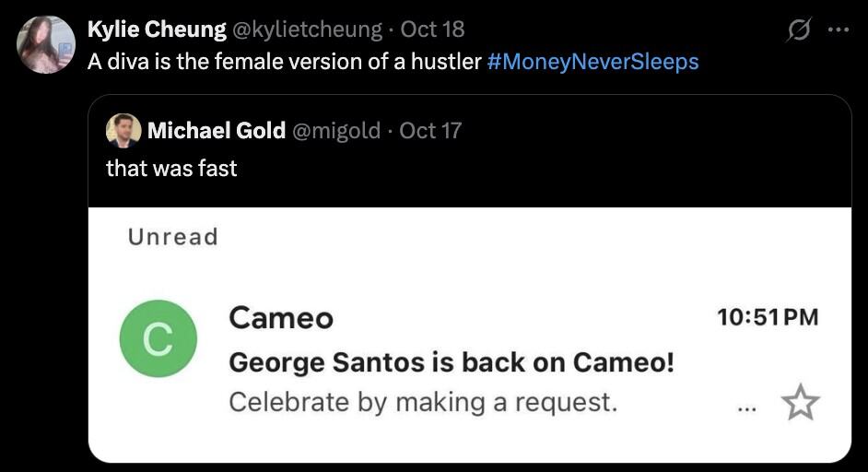
Task: Click "Celebrate by making a request." preview
Action: point(423,403)
